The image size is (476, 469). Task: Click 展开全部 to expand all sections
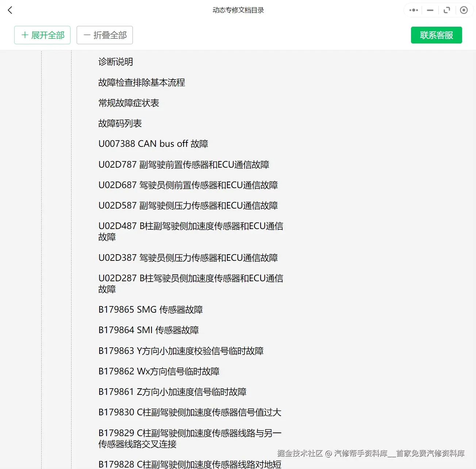(x=42, y=35)
